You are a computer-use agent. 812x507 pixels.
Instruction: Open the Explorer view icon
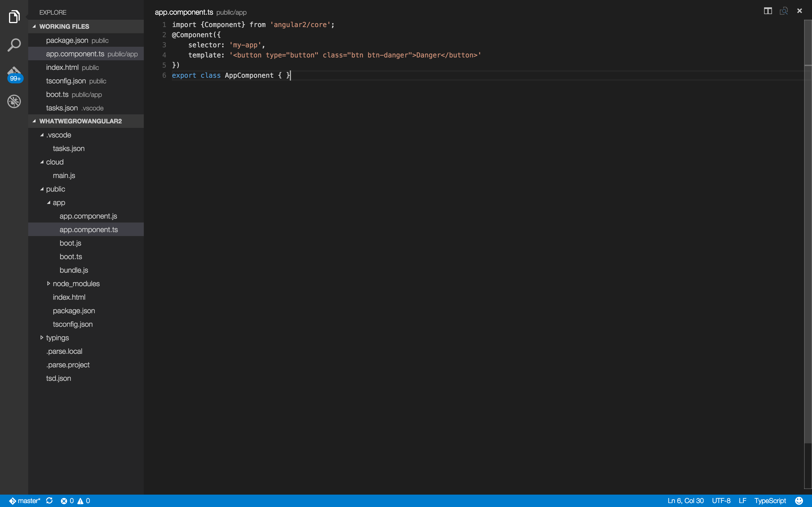[14, 17]
